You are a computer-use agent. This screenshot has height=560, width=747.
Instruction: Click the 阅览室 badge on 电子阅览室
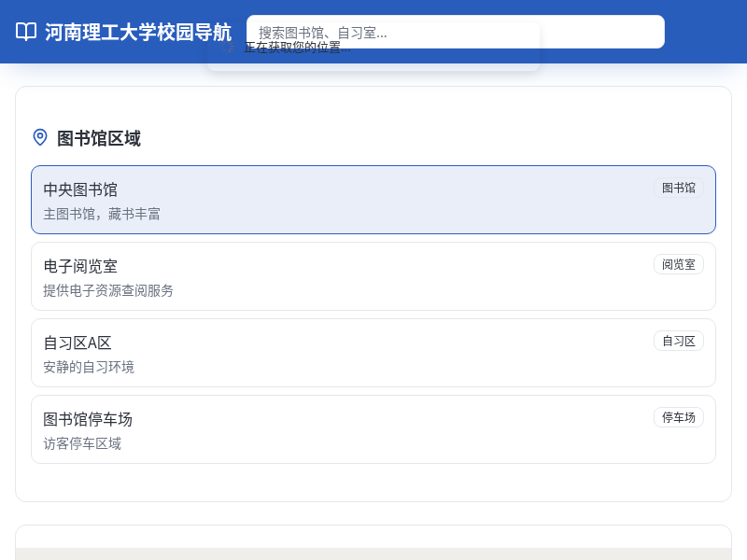coord(679,264)
